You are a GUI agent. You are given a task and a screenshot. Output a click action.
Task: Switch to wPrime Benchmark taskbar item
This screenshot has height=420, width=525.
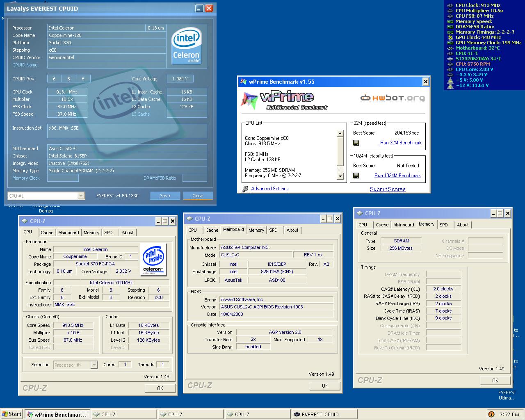(x=57, y=414)
